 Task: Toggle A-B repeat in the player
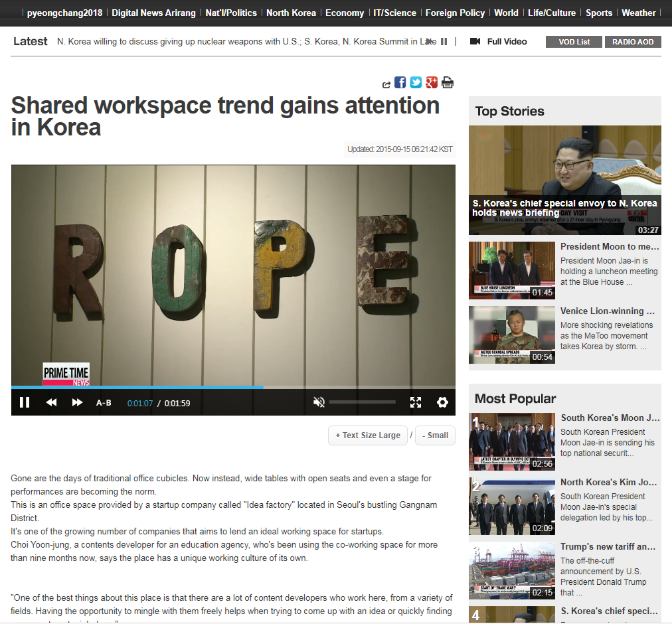pos(104,403)
